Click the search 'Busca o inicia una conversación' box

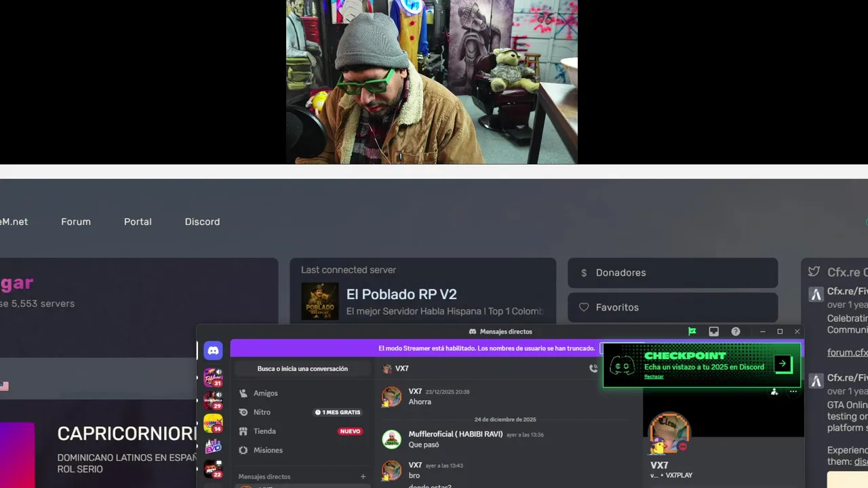pos(302,369)
